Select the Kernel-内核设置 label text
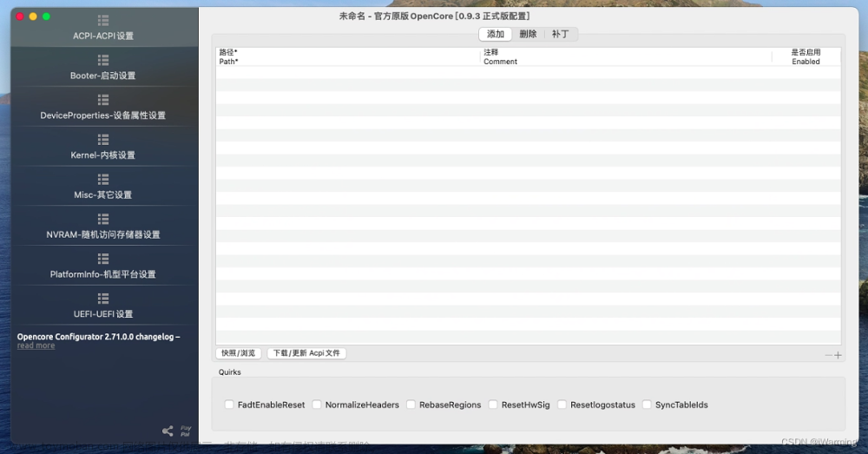This screenshot has width=868, height=454. [103, 155]
